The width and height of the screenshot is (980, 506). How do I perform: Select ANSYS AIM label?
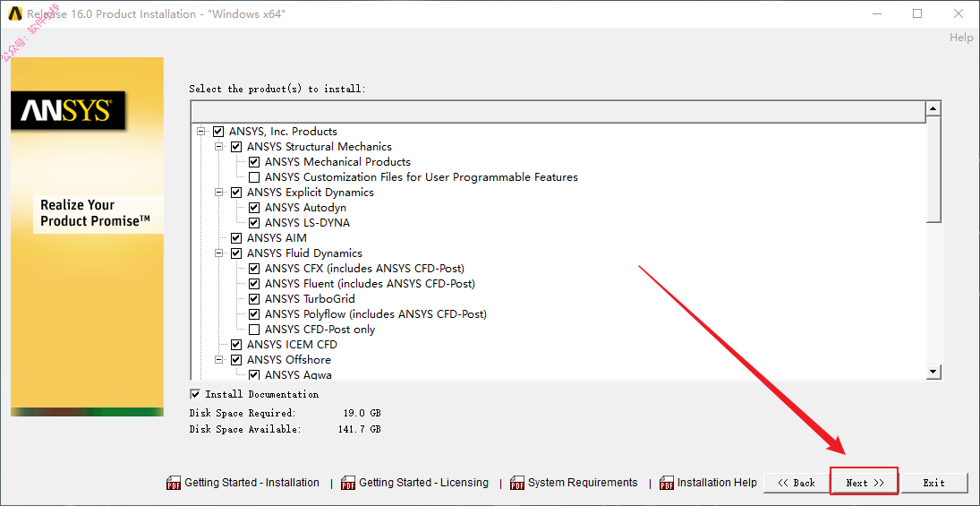tap(277, 237)
